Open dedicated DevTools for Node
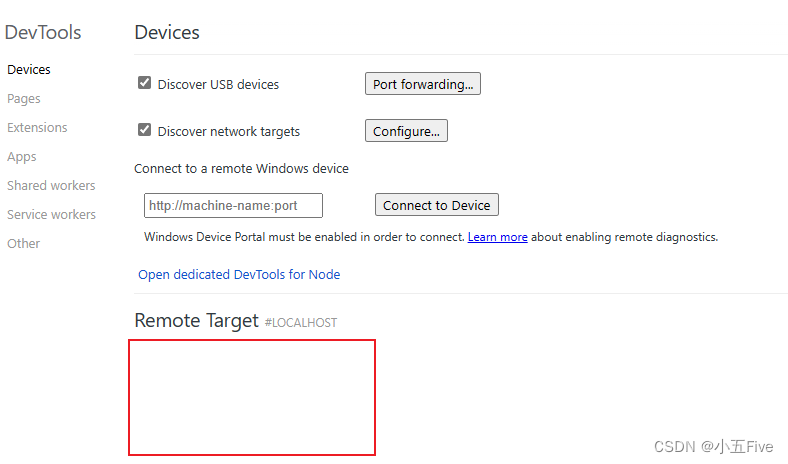 click(239, 274)
